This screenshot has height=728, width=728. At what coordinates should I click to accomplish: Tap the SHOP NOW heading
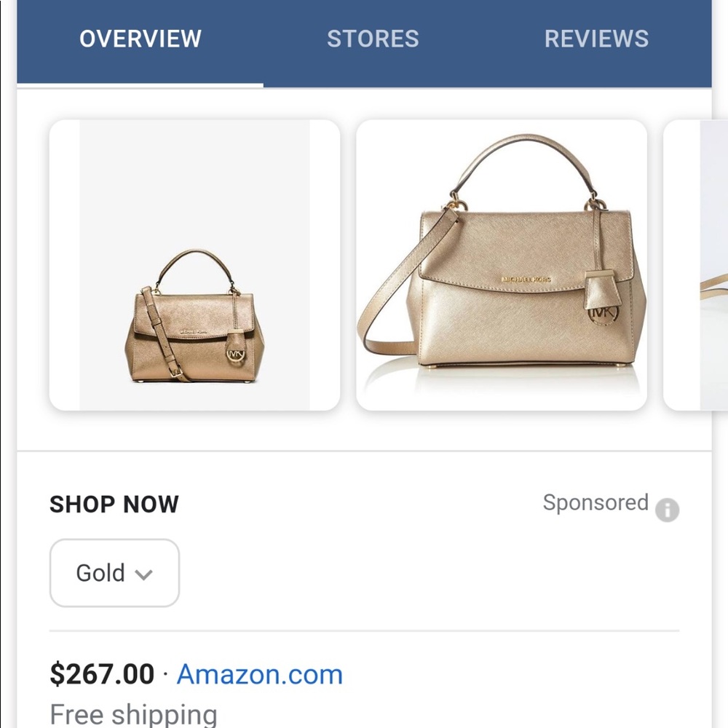[x=114, y=504]
